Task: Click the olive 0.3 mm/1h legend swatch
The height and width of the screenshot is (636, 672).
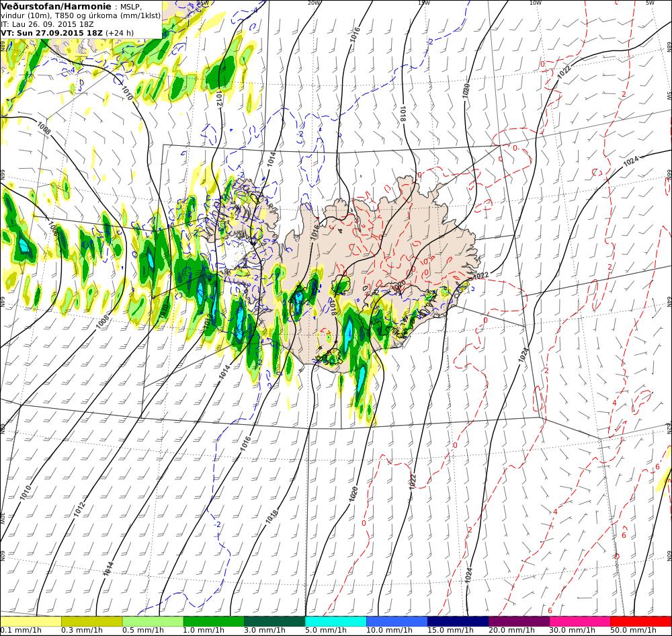Action: (x=91, y=621)
